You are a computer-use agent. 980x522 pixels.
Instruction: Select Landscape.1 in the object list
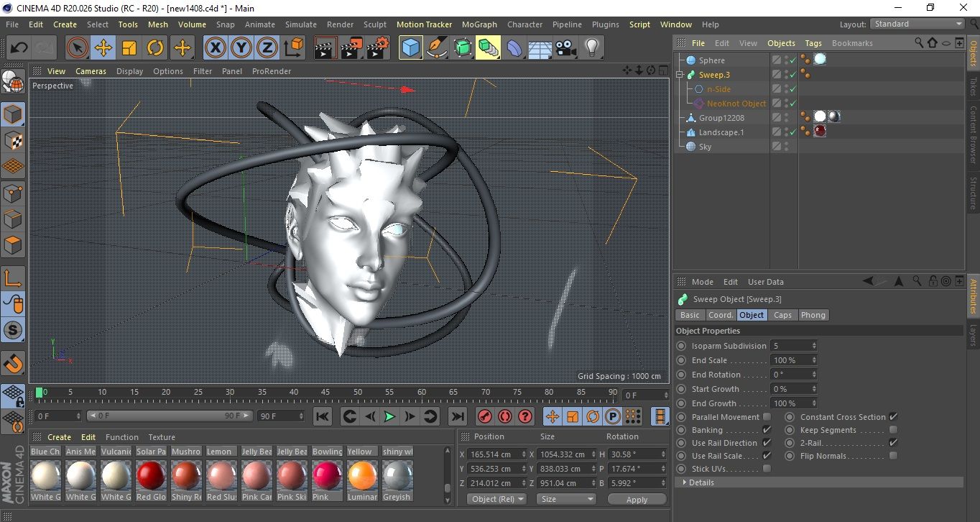pos(721,132)
